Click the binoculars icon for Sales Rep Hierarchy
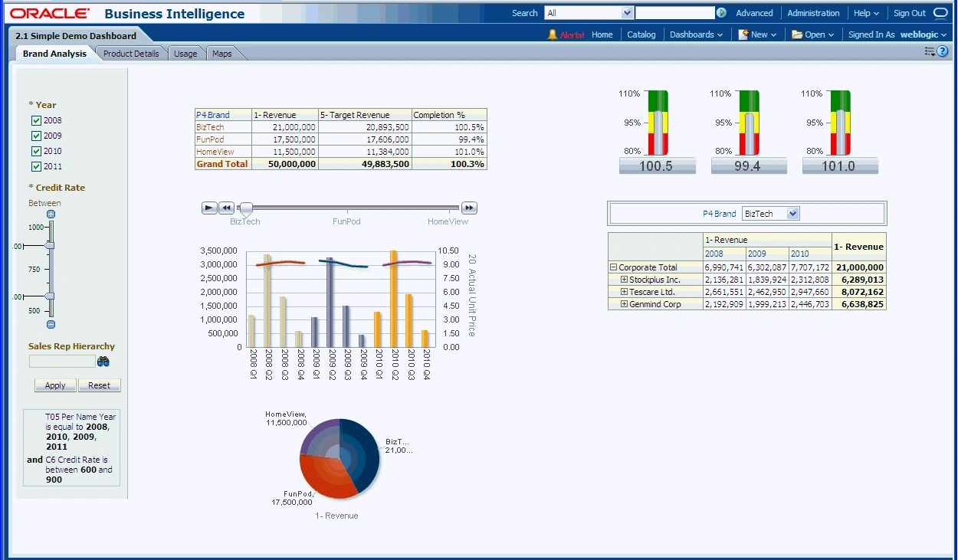This screenshot has height=560, width=958. point(103,361)
